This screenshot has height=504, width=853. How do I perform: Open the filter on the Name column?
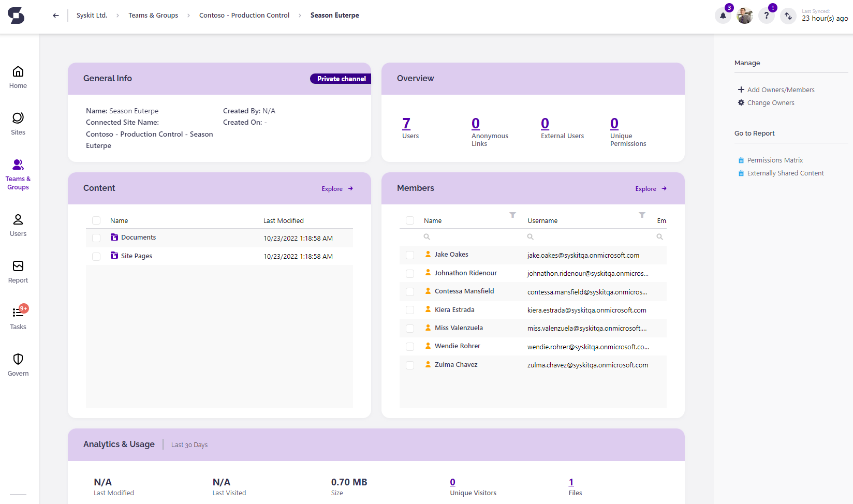[513, 215]
